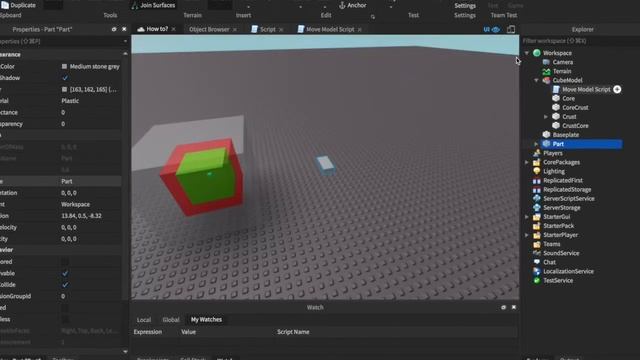Click the CoreCrust part icon
The height and width of the screenshot is (360, 640).
[x=556, y=107]
